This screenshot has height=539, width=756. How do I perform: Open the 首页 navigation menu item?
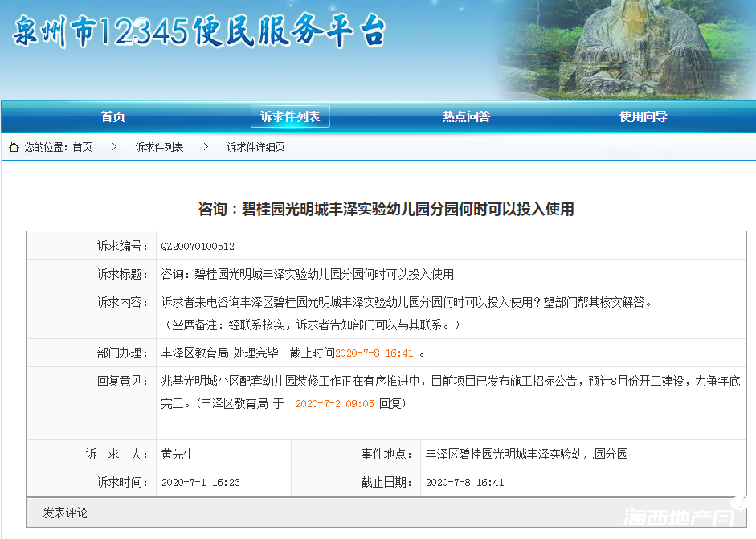click(112, 116)
